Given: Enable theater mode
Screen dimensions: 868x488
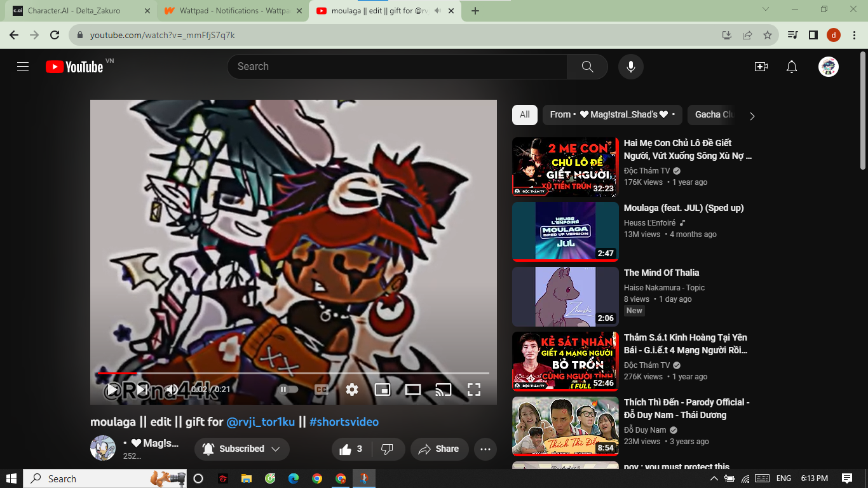Looking at the screenshot, I should pos(413,390).
